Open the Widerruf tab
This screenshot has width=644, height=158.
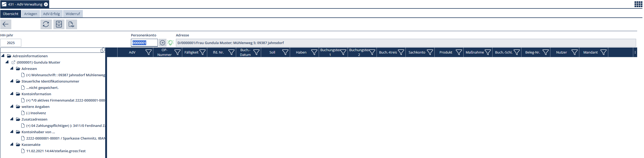point(73,14)
